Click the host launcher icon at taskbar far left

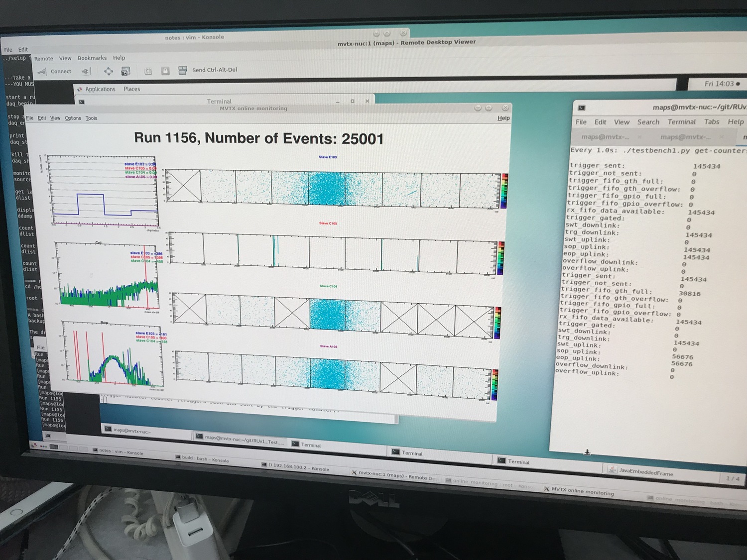click(x=34, y=445)
